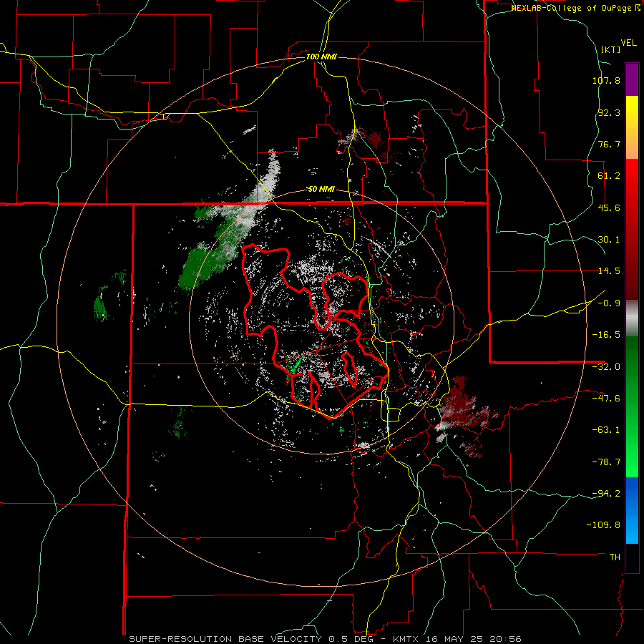Click the 100 NMI range ring label
This screenshot has height=644, width=644.
click(x=321, y=57)
